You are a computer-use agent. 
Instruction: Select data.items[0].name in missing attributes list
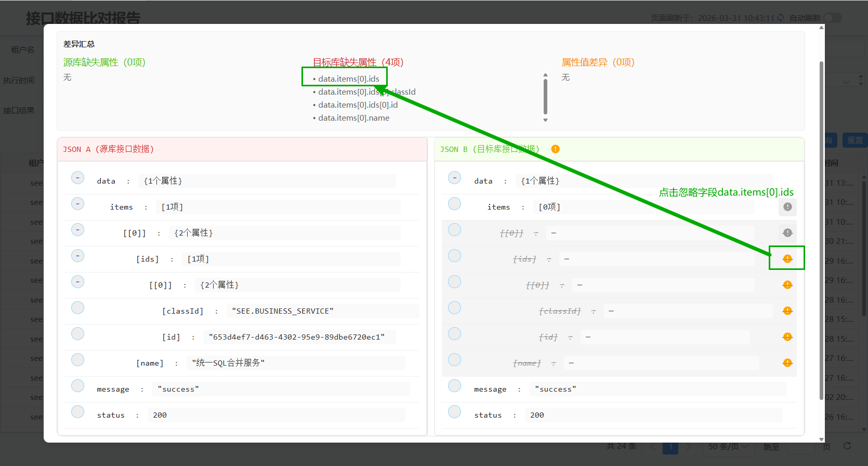(x=353, y=118)
